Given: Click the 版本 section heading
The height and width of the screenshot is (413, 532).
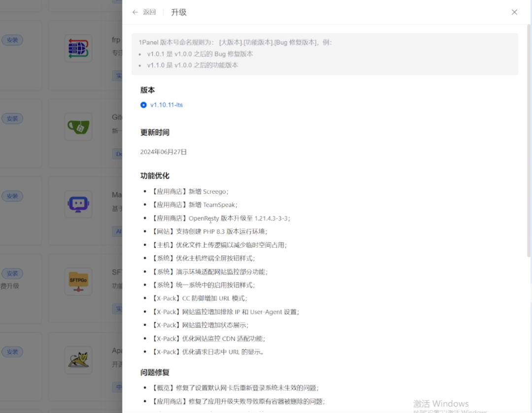Looking at the screenshot, I should click(x=148, y=90).
